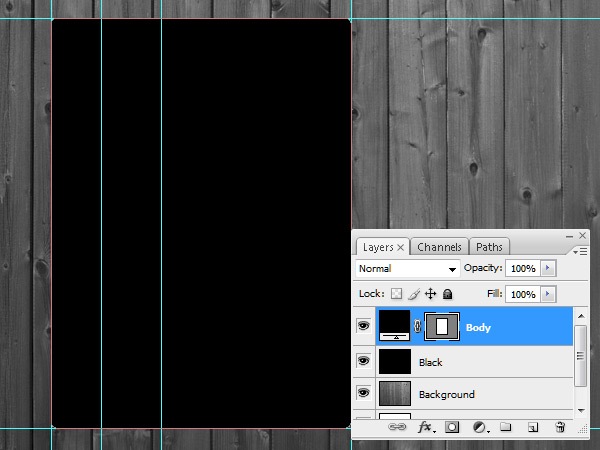Select the Body layer vector mask thumbnail
This screenshot has height=450, width=600.
coord(442,326)
